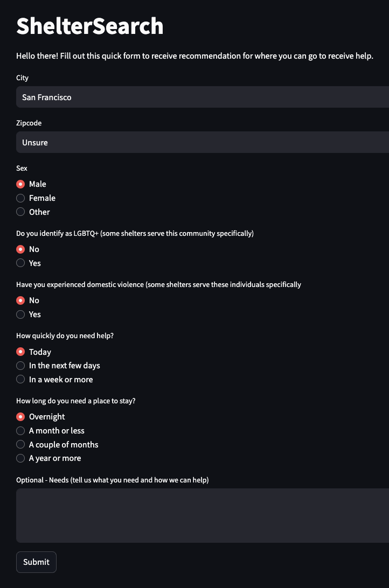Viewport: 389px width, 588px height.
Task: Choose Female as the sex option
Action: point(21,198)
